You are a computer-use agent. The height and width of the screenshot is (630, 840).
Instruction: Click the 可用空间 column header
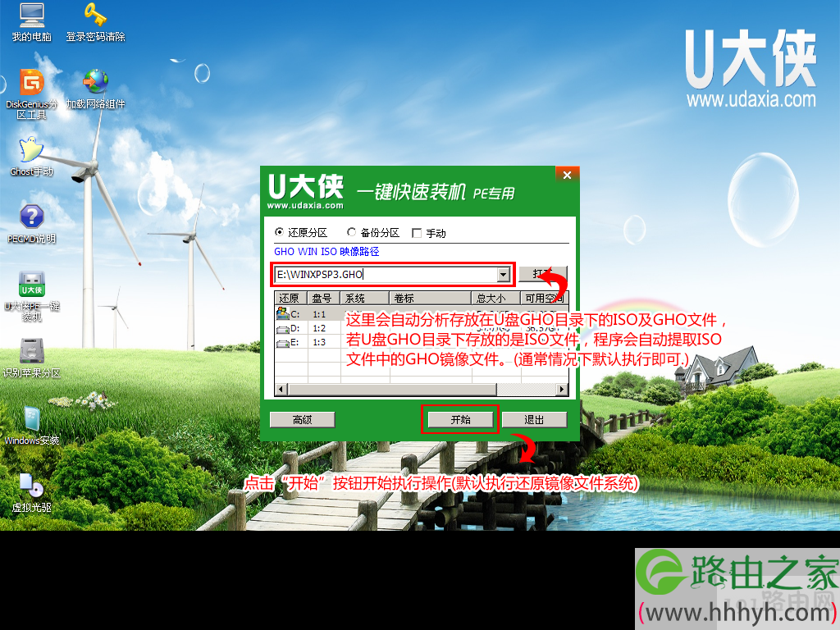point(545,298)
